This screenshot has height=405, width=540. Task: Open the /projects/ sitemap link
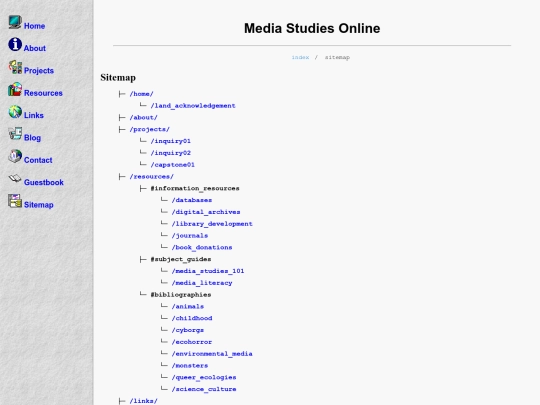click(x=150, y=129)
